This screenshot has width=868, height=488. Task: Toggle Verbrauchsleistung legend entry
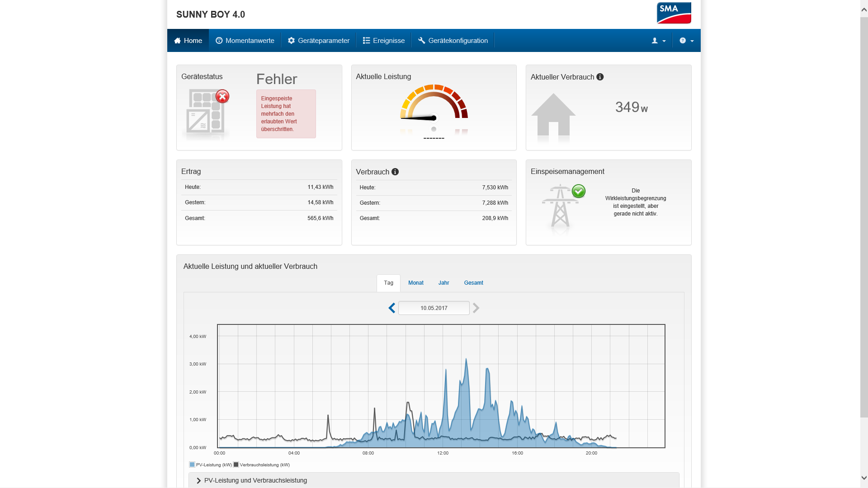(262, 465)
